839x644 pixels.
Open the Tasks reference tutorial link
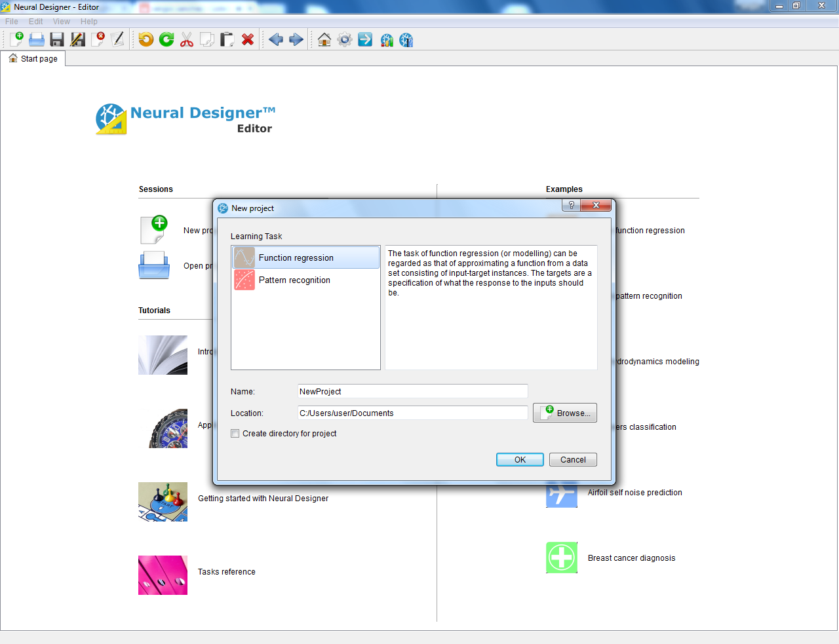tap(227, 572)
